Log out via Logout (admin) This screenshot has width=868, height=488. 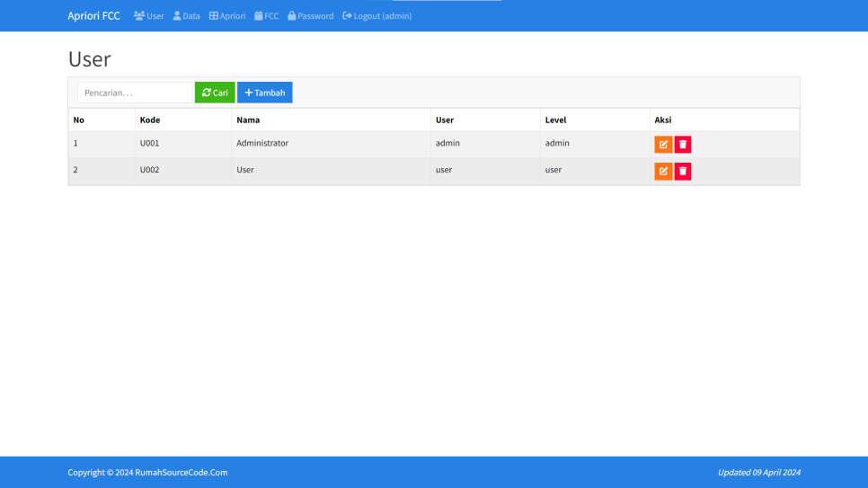click(377, 16)
